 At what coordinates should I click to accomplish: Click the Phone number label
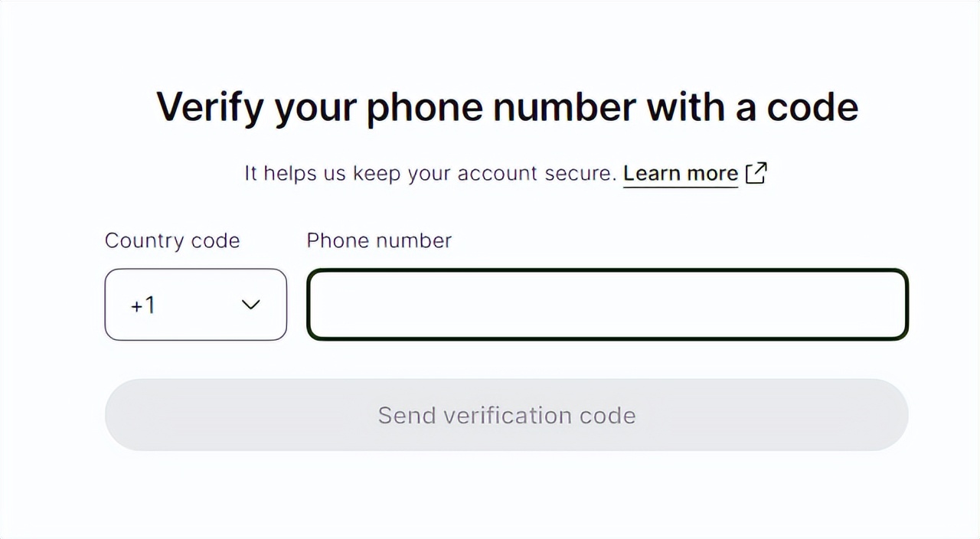pos(379,240)
